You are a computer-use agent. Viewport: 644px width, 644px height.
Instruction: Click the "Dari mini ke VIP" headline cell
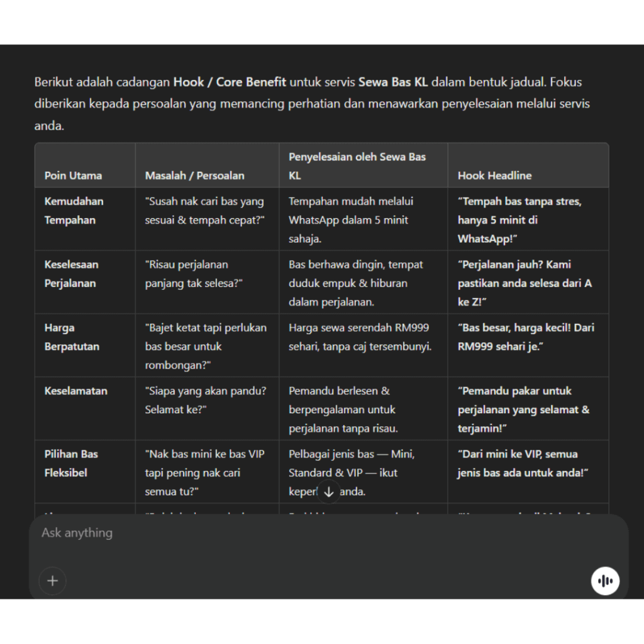(523, 463)
